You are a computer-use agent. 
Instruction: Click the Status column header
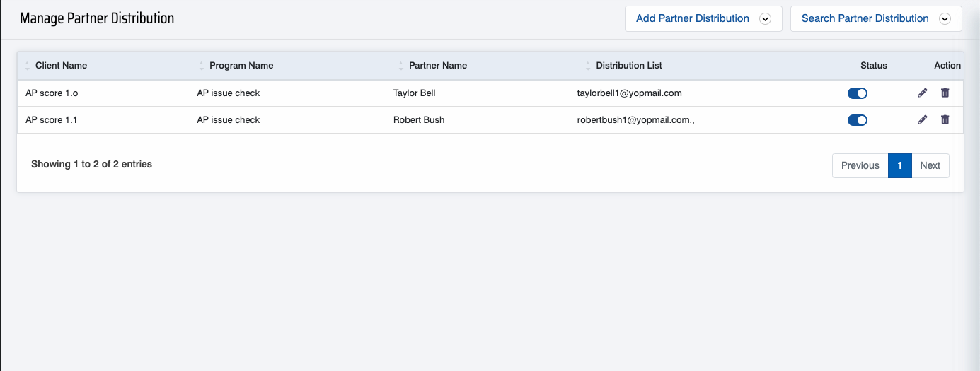(874, 65)
